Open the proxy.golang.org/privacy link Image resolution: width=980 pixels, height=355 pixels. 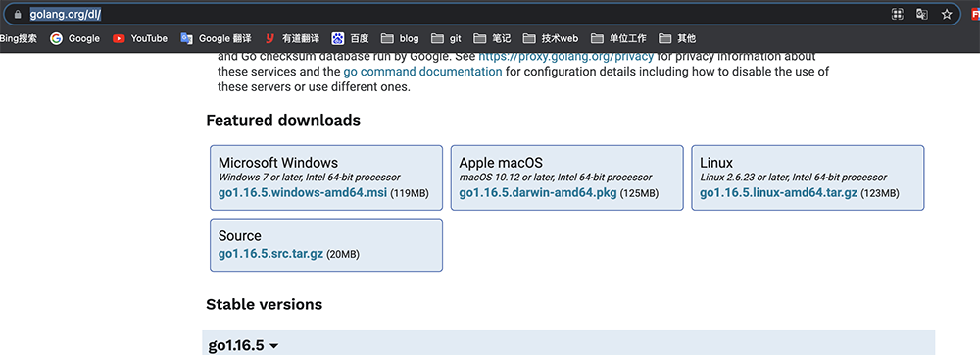click(x=566, y=56)
